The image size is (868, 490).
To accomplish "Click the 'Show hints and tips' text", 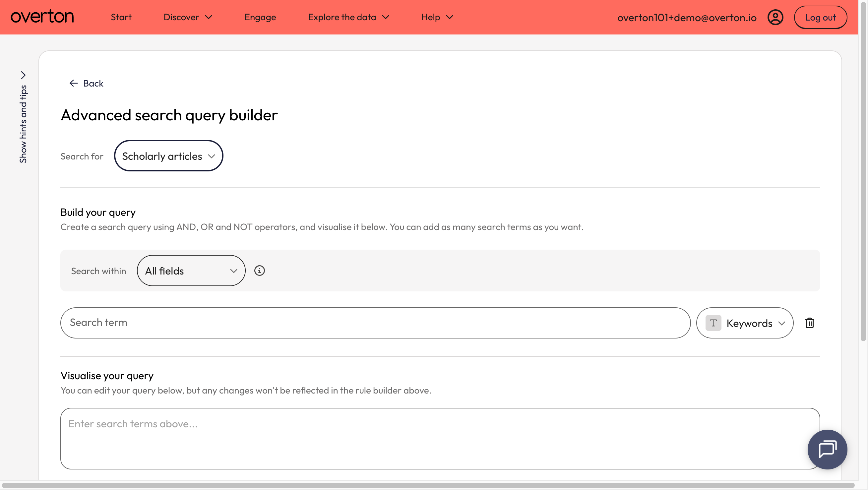I will point(23,124).
